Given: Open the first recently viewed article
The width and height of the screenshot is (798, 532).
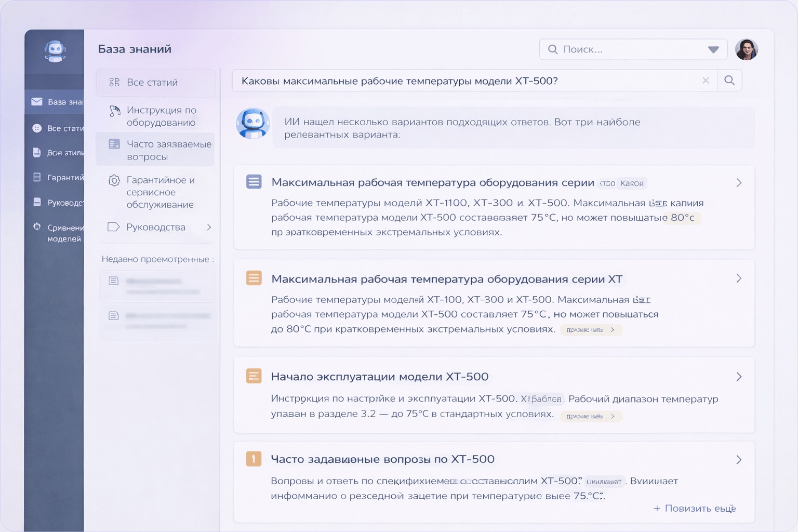Looking at the screenshot, I should point(157,286).
